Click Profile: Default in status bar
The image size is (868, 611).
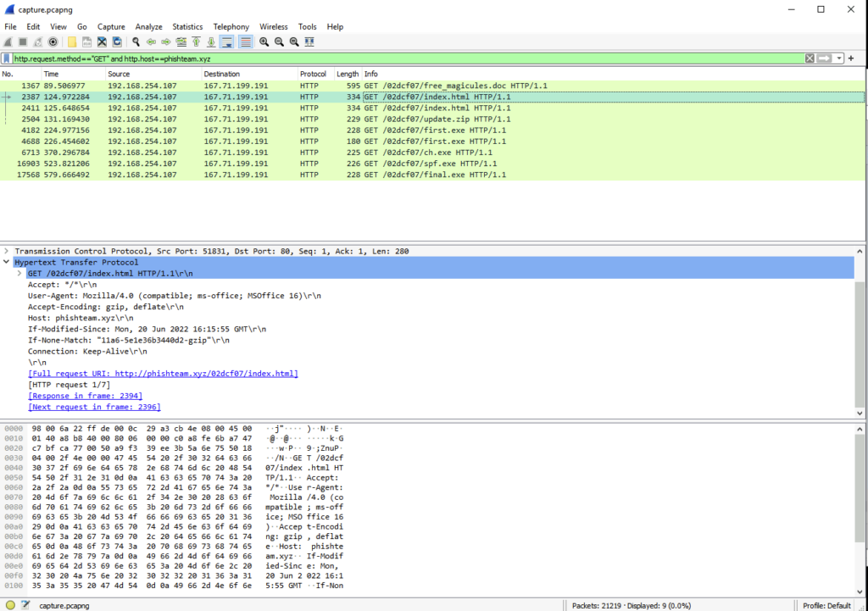[x=826, y=605]
